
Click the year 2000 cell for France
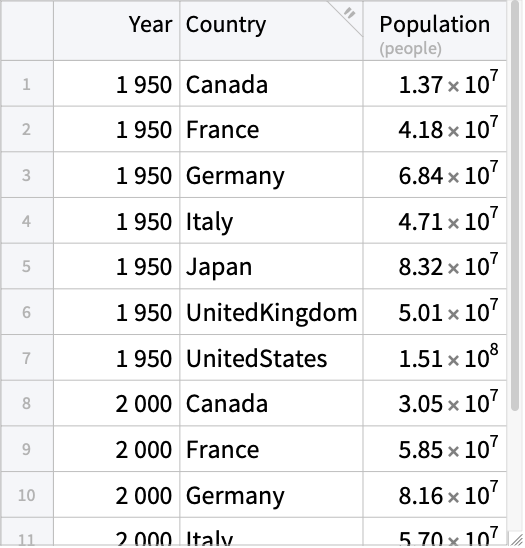pos(116,449)
